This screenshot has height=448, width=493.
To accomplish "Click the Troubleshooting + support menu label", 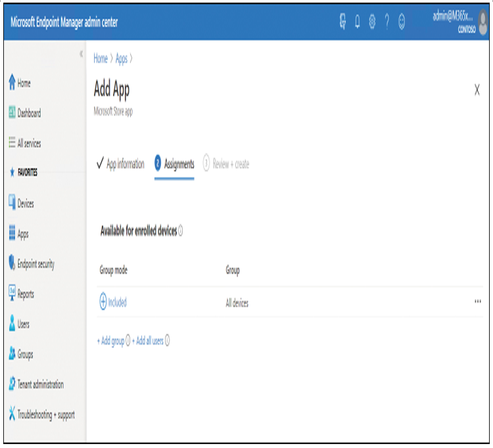I will click(x=46, y=414).
